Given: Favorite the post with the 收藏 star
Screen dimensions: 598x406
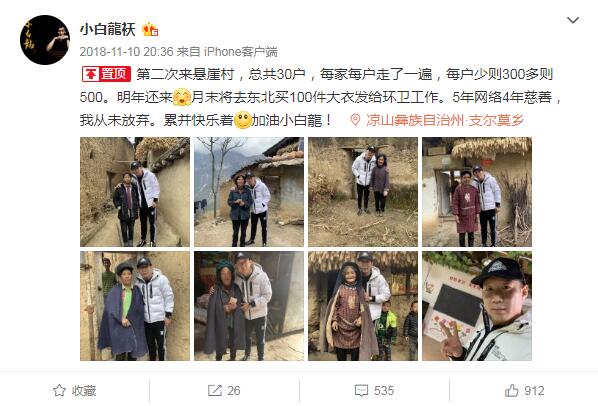Looking at the screenshot, I should pos(75,390).
